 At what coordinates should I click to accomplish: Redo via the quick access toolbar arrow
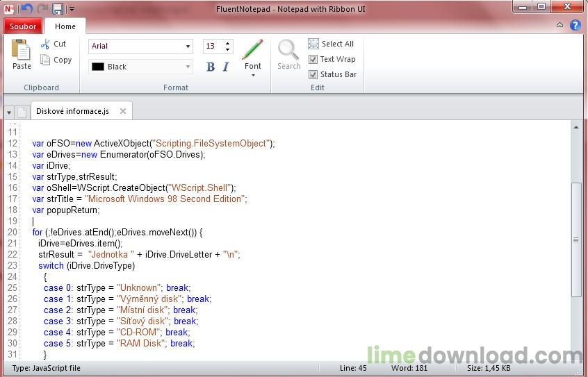(x=42, y=8)
